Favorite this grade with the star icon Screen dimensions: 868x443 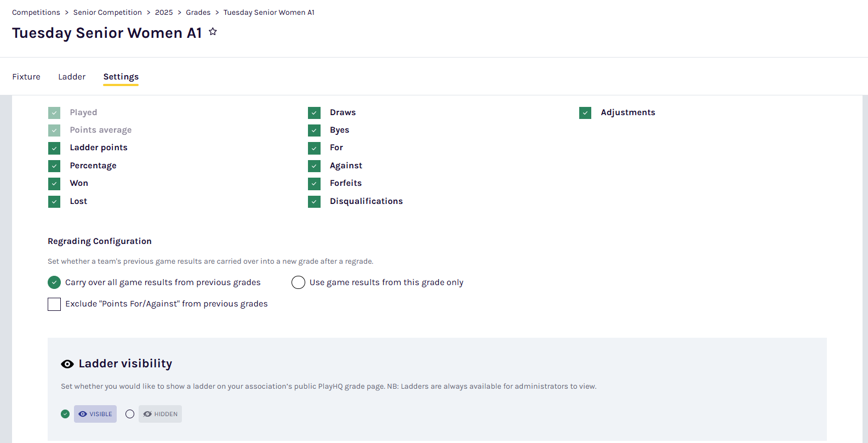213,32
